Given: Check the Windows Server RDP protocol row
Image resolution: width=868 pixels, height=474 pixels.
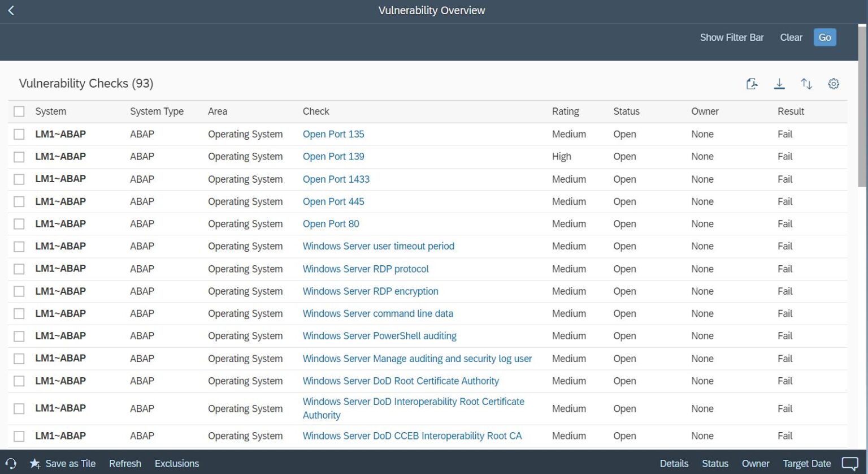Looking at the screenshot, I should (x=19, y=268).
